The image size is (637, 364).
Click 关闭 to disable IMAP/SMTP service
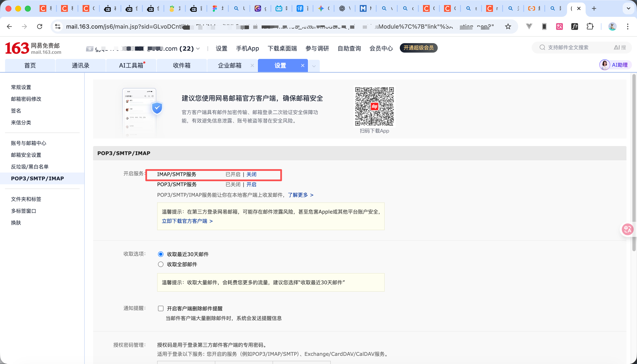click(251, 174)
